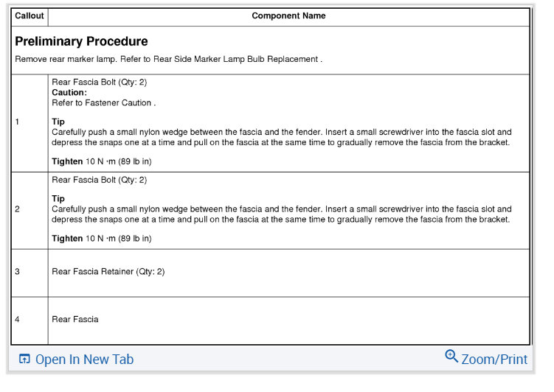Click Rear Fascia Retainer (Qty: 2) text

(x=108, y=272)
